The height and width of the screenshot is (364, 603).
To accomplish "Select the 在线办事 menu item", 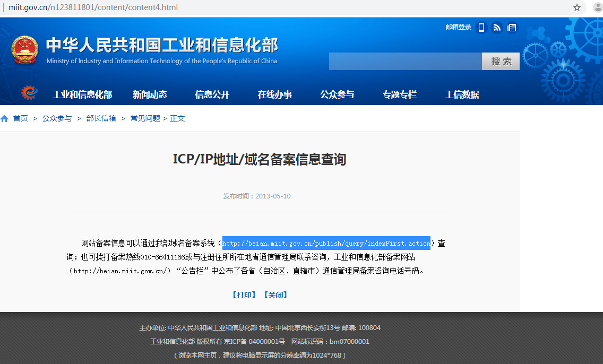I will pyautogui.click(x=274, y=94).
